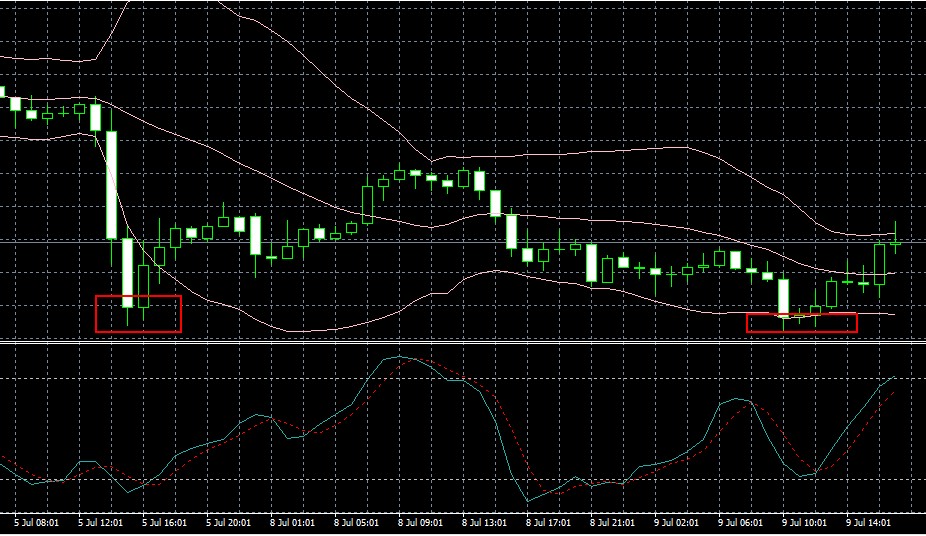Click the "5 Jul 08:01" time axis label
926x536 pixels.
tap(37, 522)
